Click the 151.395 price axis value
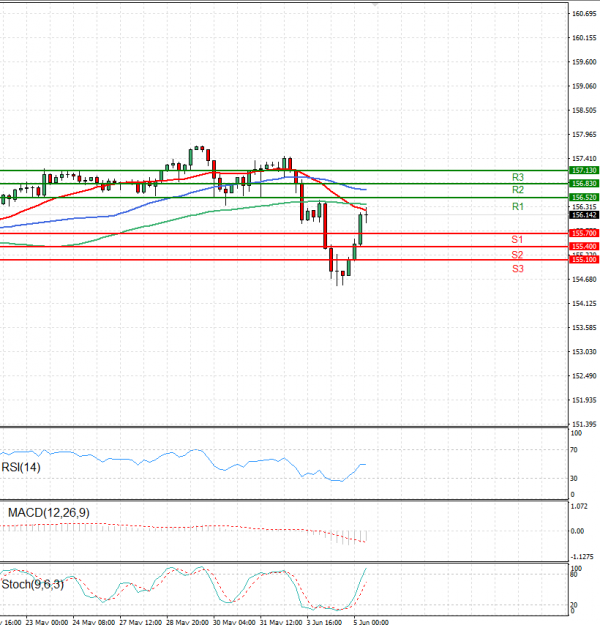This screenshot has width=600, height=625. [584, 424]
